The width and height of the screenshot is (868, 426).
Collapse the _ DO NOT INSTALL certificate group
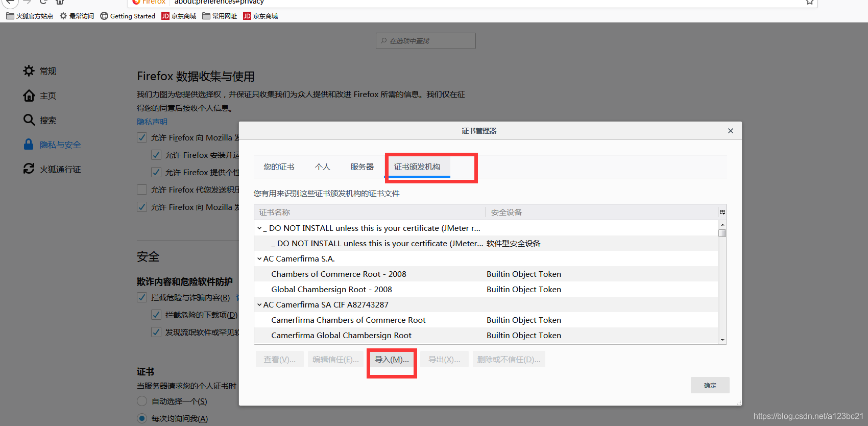pos(259,228)
